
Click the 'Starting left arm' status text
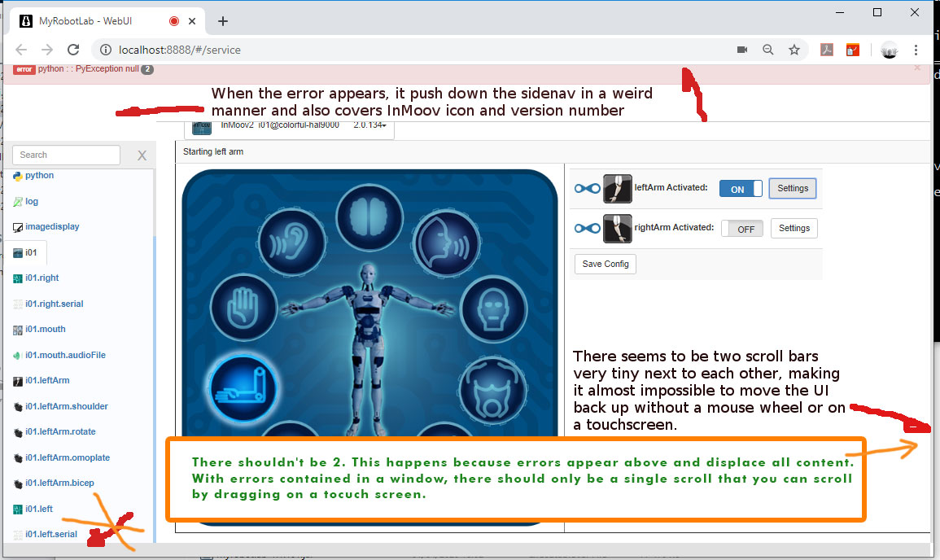(x=213, y=151)
